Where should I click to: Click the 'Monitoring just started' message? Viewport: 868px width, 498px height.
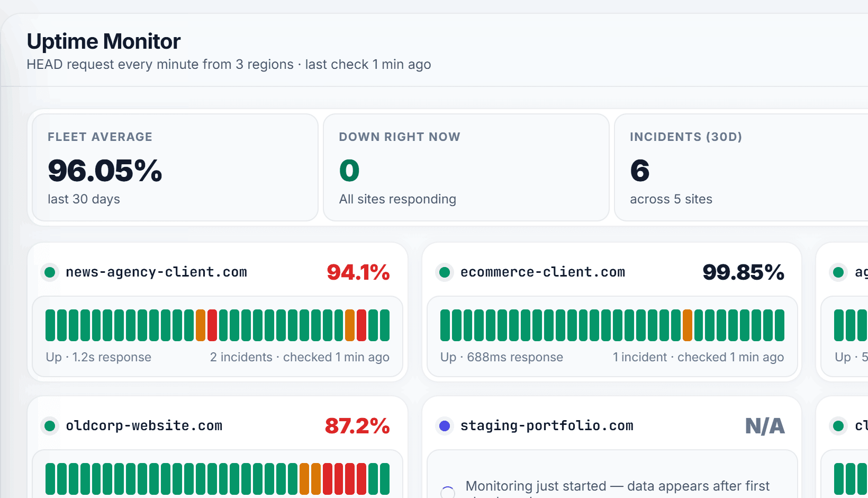pos(618,488)
